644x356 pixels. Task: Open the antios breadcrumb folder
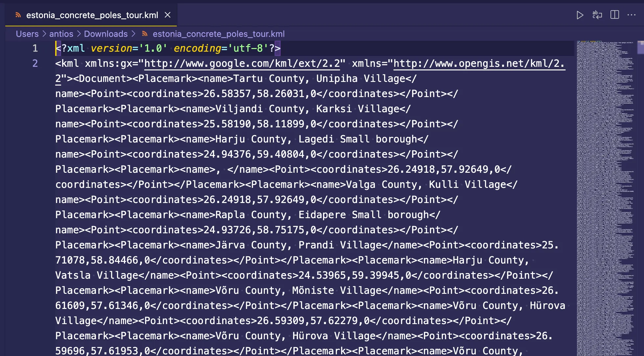(x=61, y=34)
